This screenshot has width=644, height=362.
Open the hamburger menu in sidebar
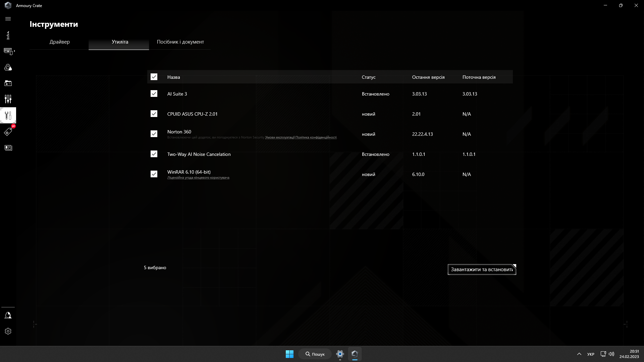pos(8,19)
